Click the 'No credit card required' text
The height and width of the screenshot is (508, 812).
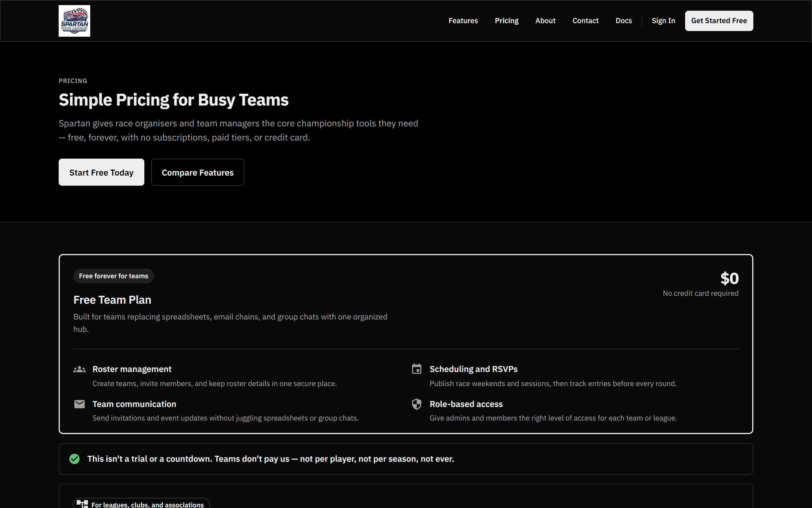click(x=701, y=293)
